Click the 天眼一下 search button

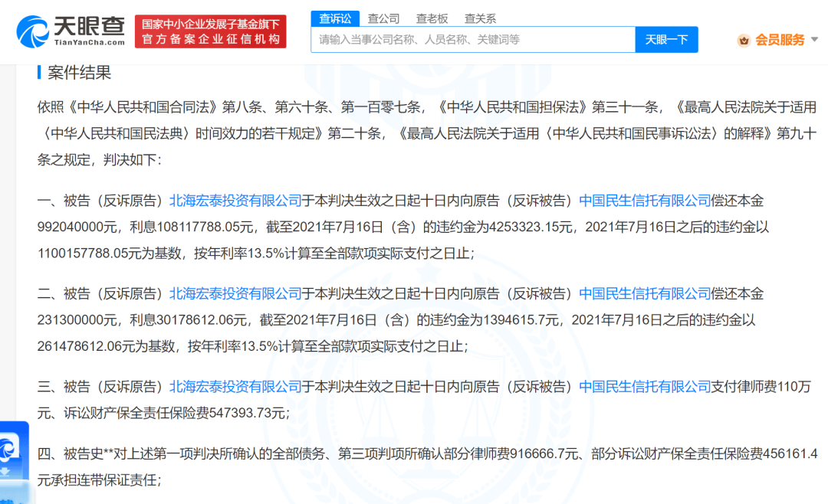tap(666, 40)
